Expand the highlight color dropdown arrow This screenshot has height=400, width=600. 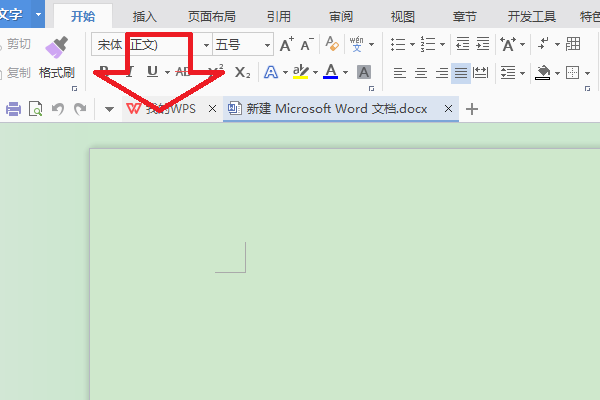(315, 72)
